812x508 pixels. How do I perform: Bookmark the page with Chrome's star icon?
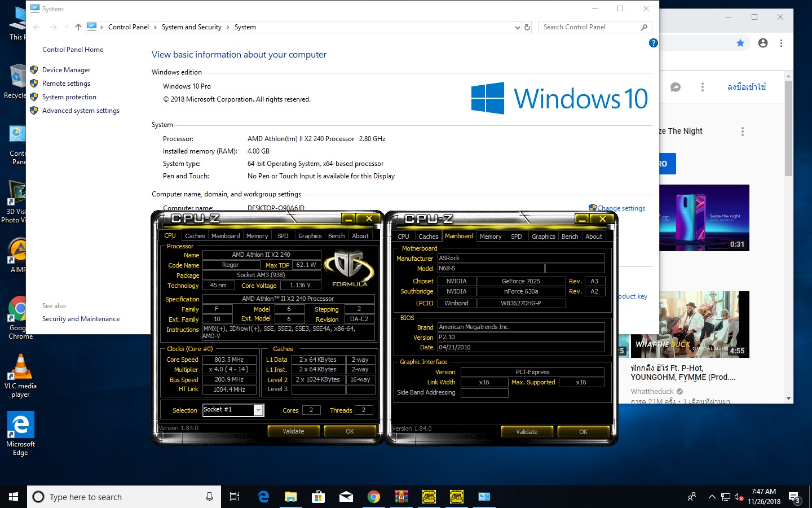coord(740,43)
